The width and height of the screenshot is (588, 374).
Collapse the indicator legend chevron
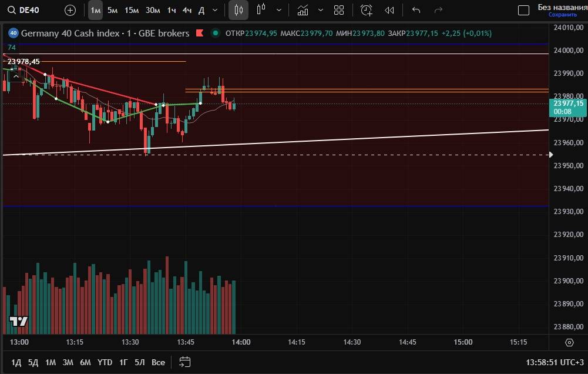pos(16,75)
